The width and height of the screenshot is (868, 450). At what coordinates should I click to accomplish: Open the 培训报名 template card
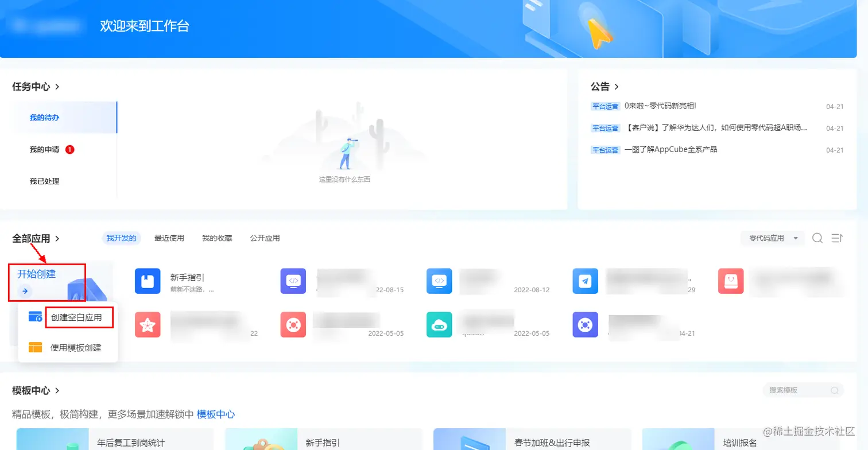740,439
